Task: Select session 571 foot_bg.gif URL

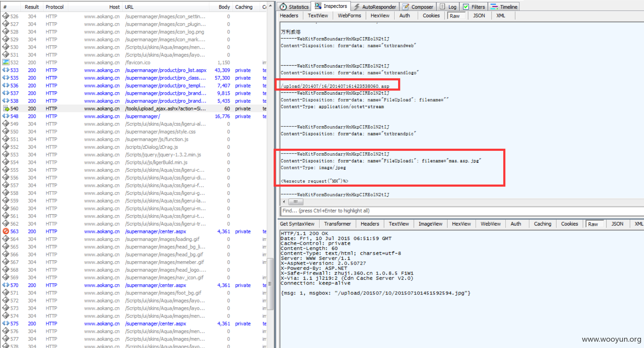Action: [x=163, y=293]
